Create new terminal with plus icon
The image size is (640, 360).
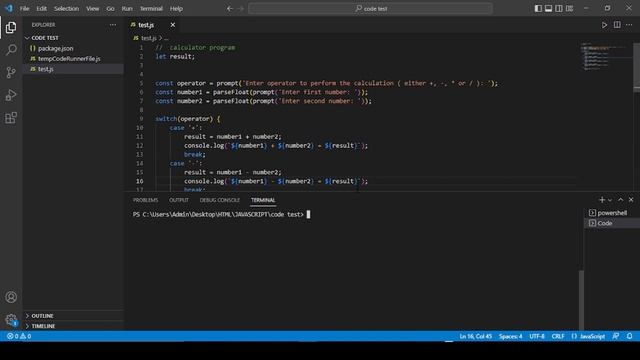602,200
